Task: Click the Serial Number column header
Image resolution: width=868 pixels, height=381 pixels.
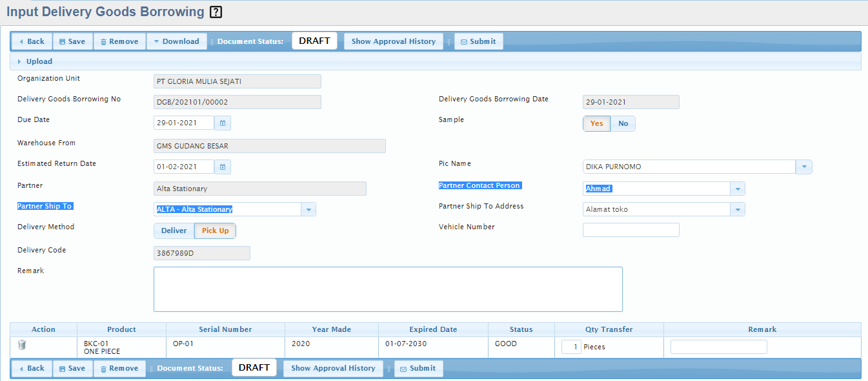Action: pyautogui.click(x=225, y=329)
